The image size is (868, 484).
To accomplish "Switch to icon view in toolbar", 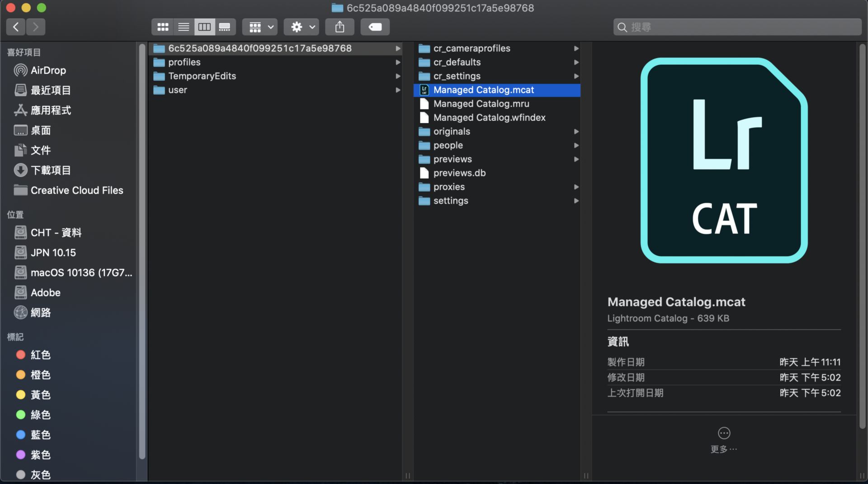I will (162, 27).
